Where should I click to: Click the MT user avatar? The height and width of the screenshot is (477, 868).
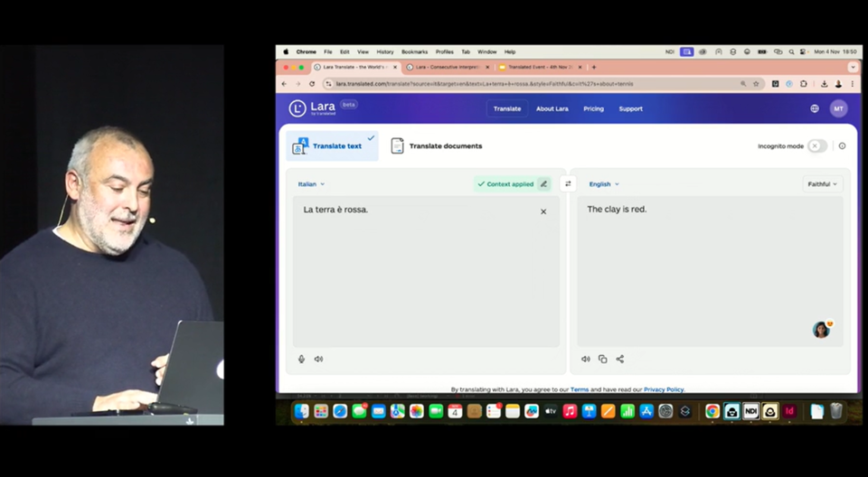[838, 108]
